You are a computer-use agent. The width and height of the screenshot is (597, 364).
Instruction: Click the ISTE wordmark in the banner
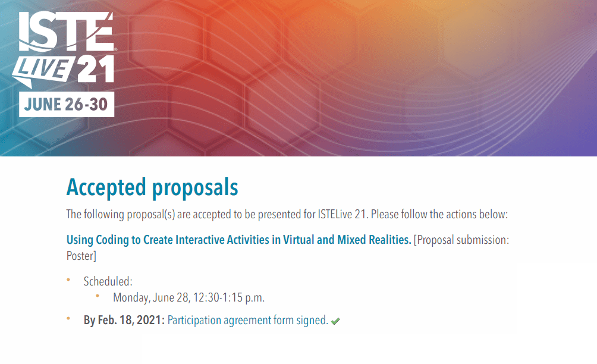tap(65, 34)
